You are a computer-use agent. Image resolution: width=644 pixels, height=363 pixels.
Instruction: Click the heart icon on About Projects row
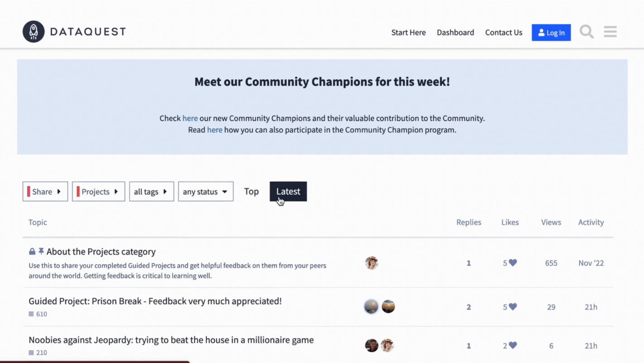[513, 263]
